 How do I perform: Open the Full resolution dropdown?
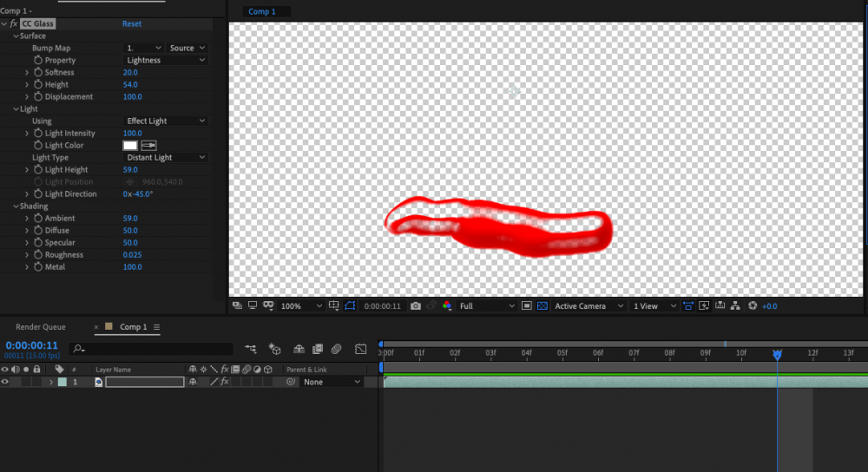pyautogui.click(x=486, y=306)
